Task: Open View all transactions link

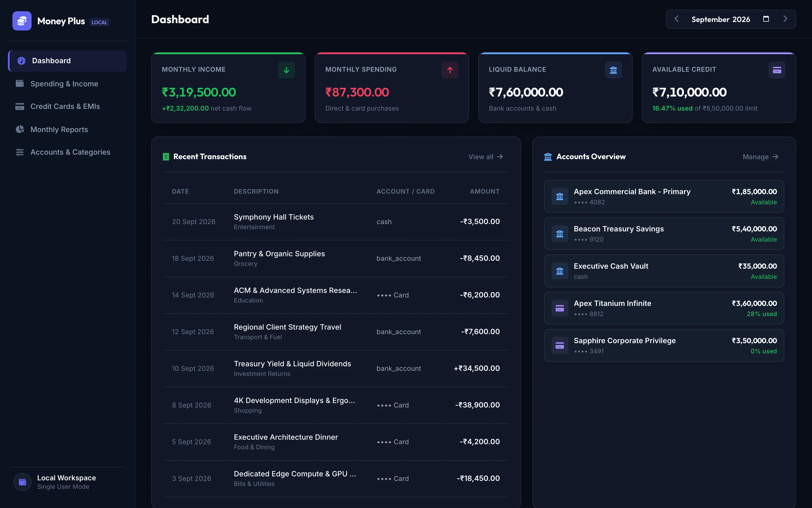Action: [x=486, y=157]
